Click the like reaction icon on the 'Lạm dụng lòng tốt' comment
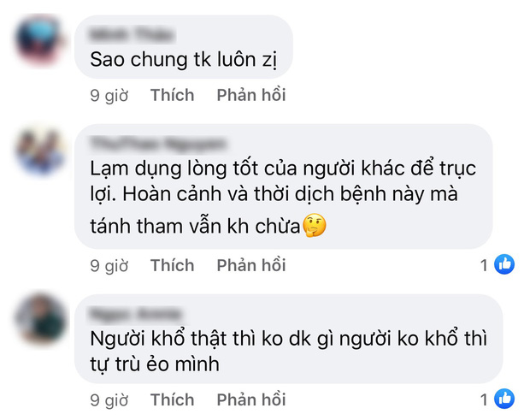530x420 pixels. point(505,265)
